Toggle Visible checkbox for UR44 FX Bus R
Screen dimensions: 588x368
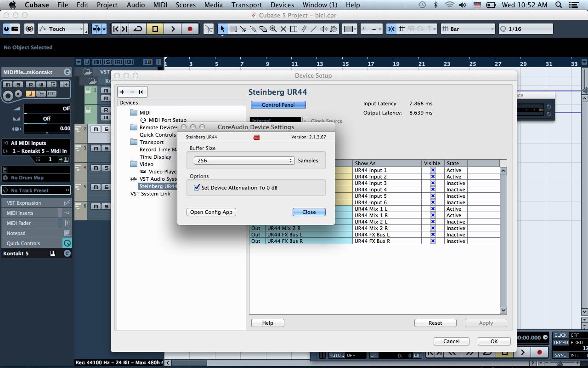pyautogui.click(x=433, y=241)
